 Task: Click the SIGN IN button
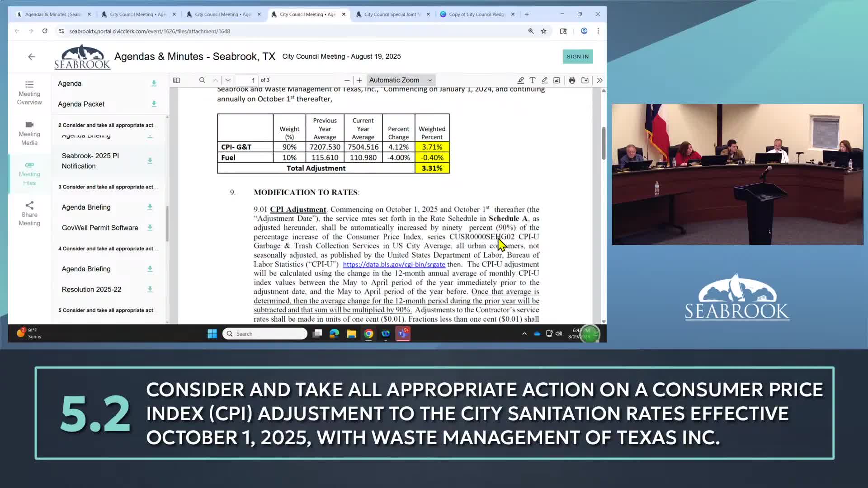click(x=577, y=56)
